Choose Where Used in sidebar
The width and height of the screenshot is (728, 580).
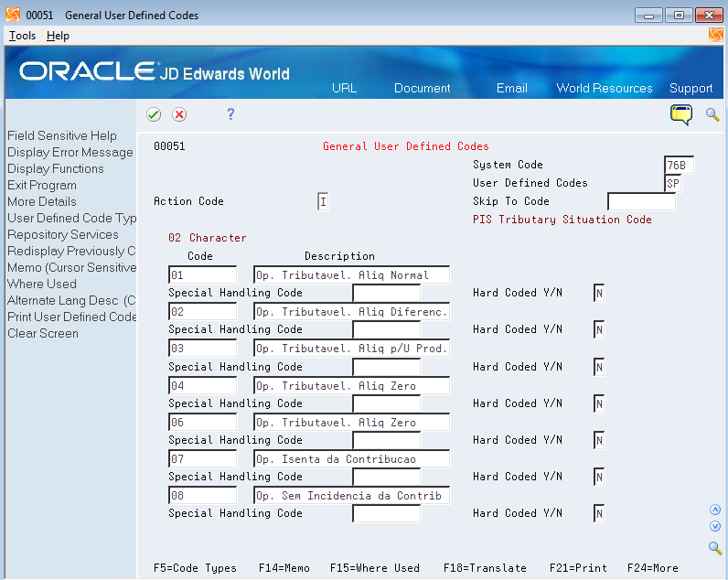[42, 285]
